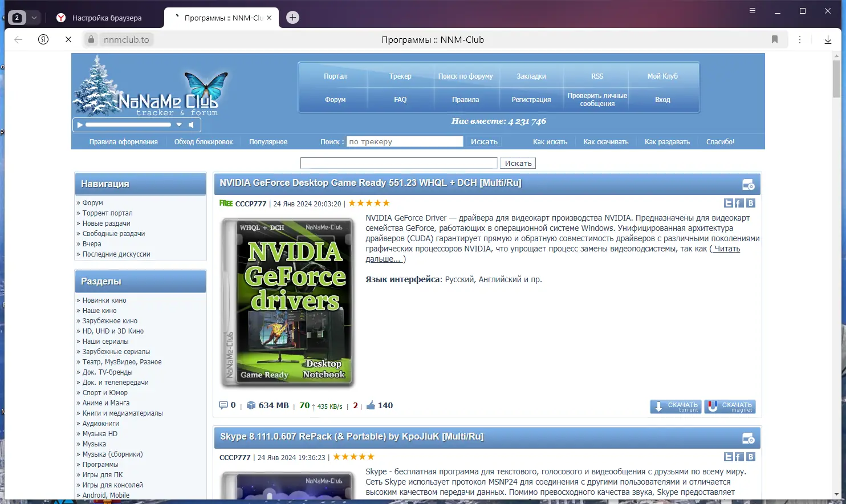Open the RSS menu item
The width and height of the screenshot is (846, 504).
click(x=597, y=76)
